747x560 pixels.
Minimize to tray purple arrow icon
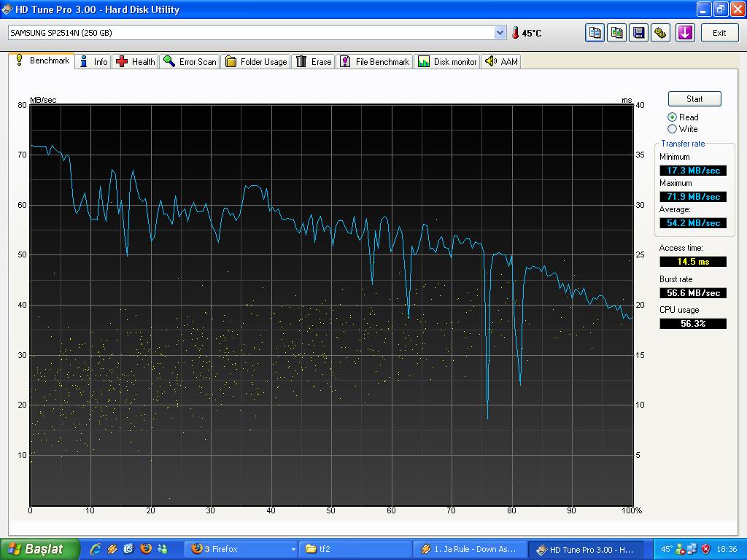(685, 33)
